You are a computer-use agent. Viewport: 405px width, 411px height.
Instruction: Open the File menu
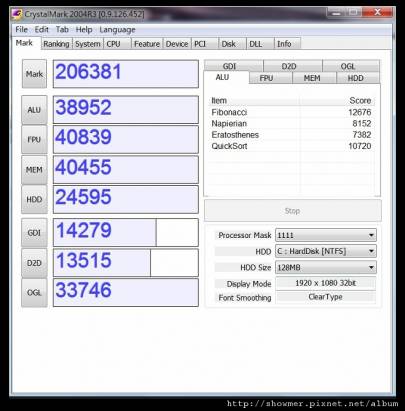[21, 29]
